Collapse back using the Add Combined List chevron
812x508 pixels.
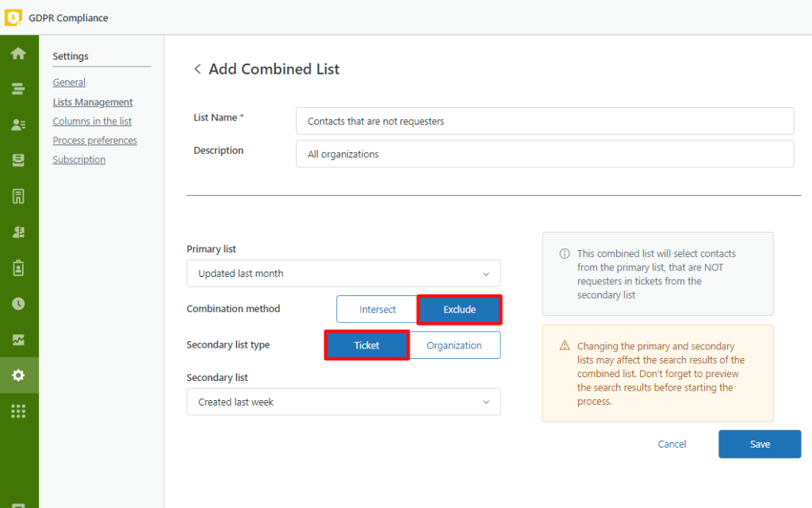pyautogui.click(x=197, y=69)
